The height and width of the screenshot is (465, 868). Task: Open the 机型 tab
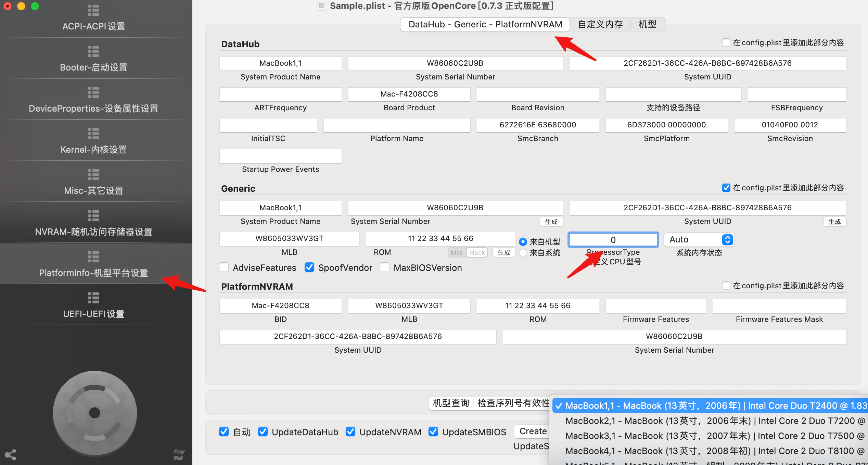pos(647,24)
